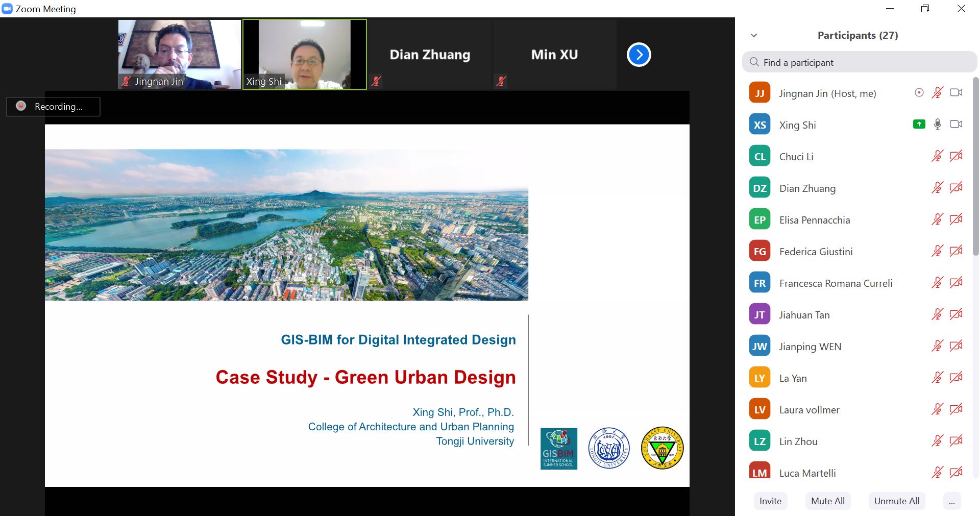Click the muted mic icon on Dian Zhuang's video tile
Screen dimensions: 980x516
point(377,81)
